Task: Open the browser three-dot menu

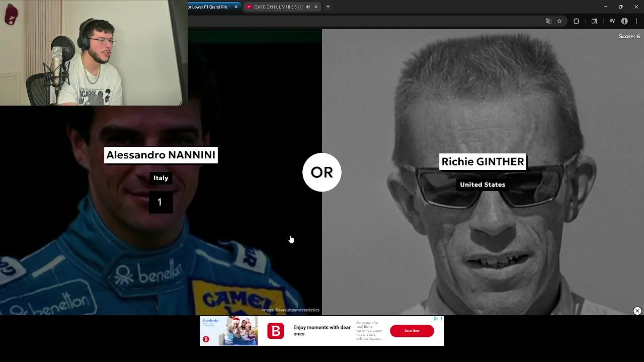Action: click(636, 21)
